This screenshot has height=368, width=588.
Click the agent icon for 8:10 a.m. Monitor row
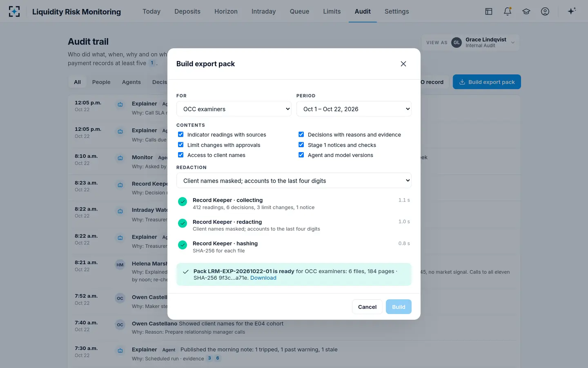(x=120, y=158)
